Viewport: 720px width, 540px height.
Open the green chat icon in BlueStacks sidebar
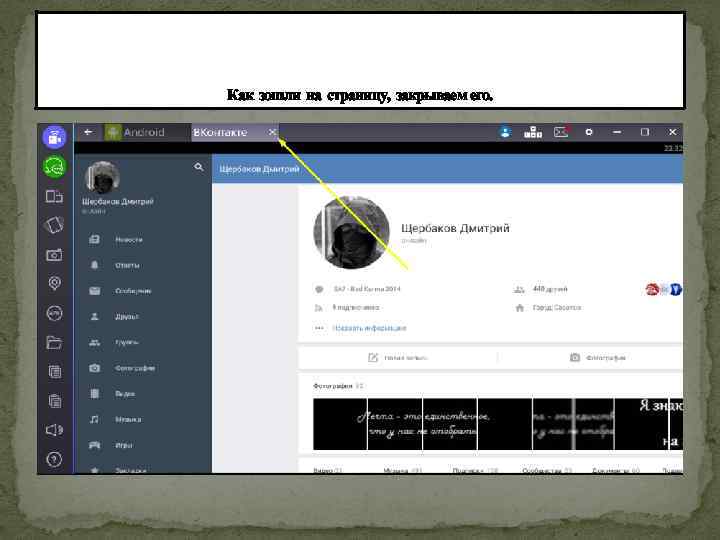pyautogui.click(x=55, y=167)
